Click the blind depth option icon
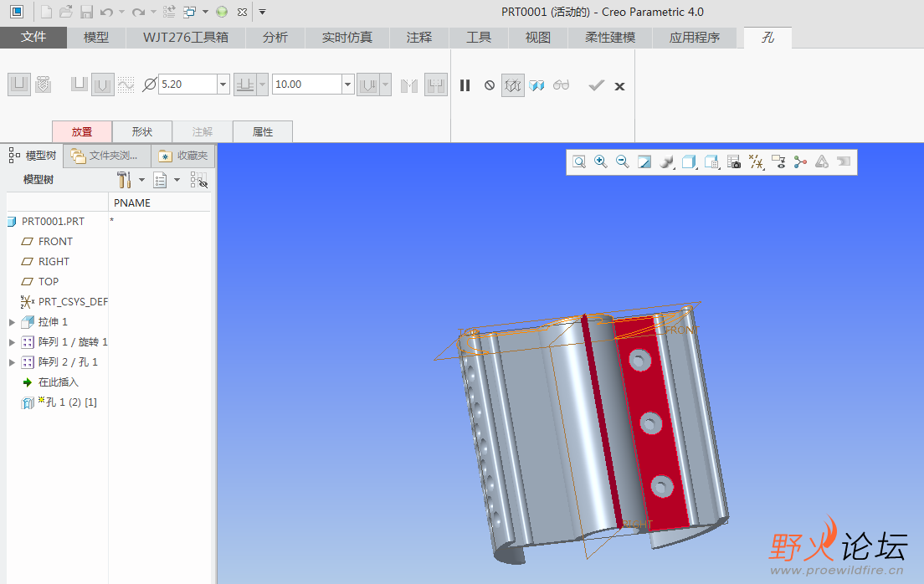The height and width of the screenshot is (584, 924). click(x=244, y=85)
